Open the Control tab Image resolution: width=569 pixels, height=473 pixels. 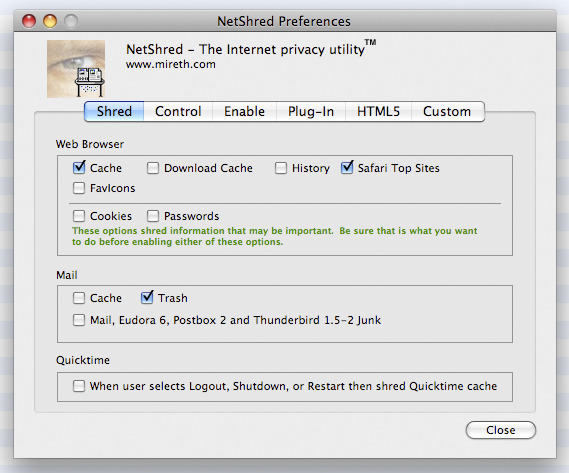click(178, 111)
